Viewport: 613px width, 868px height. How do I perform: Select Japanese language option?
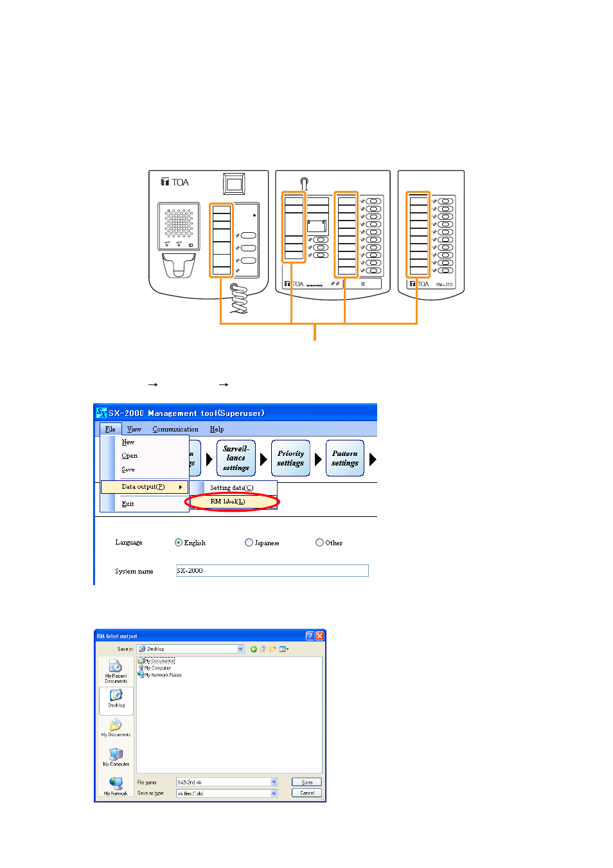coord(249,543)
